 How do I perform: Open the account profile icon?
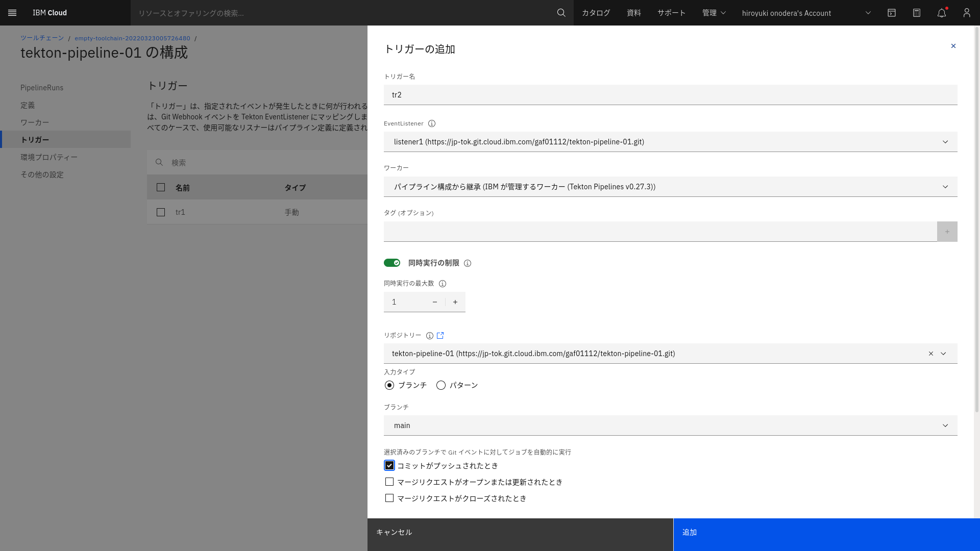coord(966,13)
